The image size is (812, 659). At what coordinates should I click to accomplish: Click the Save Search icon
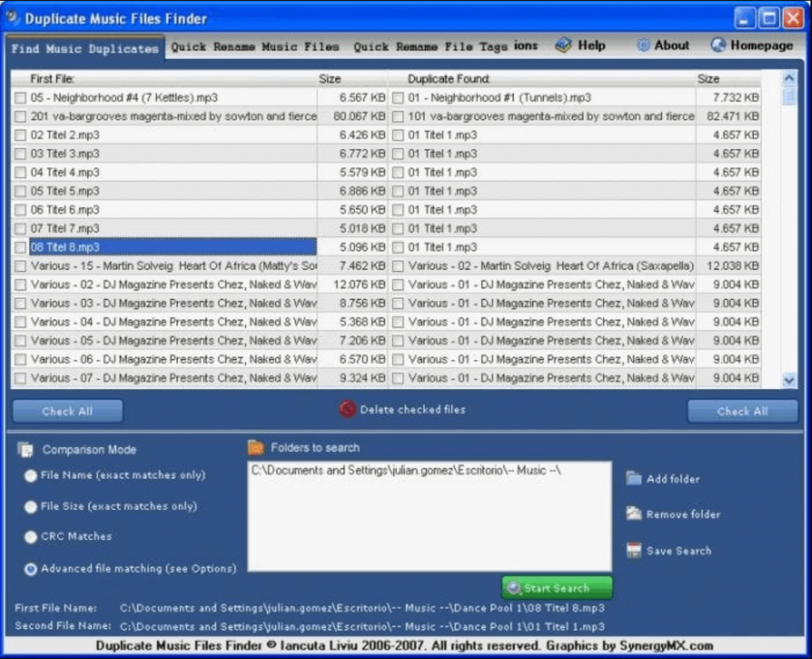pos(635,550)
